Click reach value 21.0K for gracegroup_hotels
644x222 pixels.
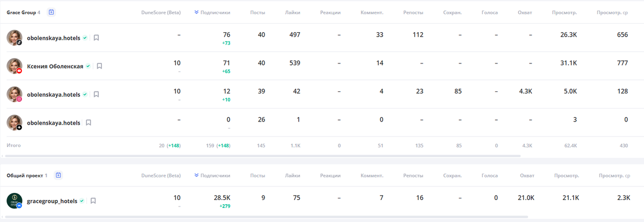tap(526, 198)
